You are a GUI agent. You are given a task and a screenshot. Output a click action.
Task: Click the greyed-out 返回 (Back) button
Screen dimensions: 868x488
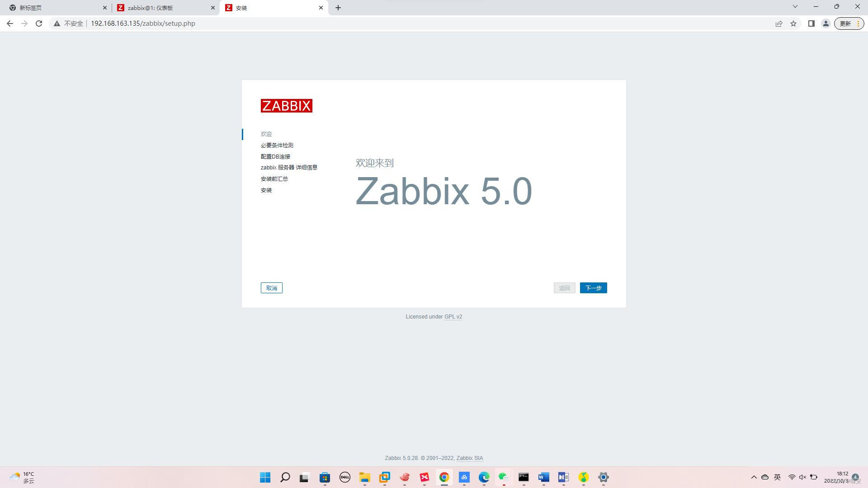(x=564, y=288)
